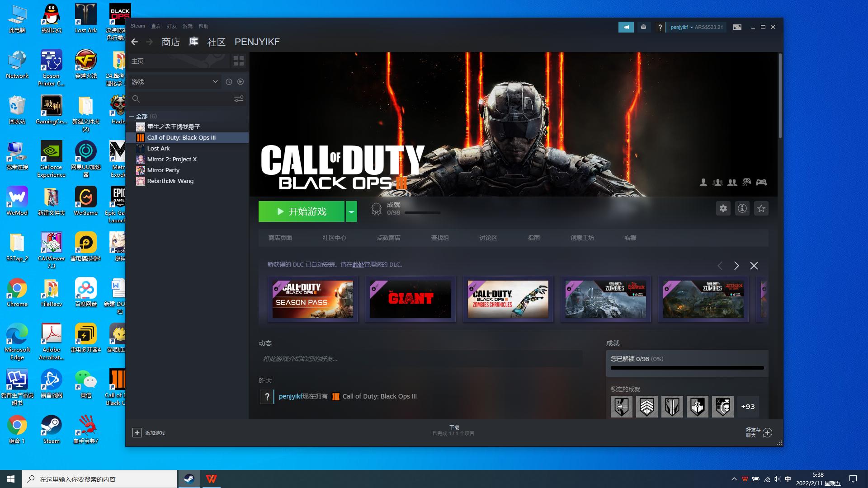Open advanced library filter options icon

coord(239,99)
